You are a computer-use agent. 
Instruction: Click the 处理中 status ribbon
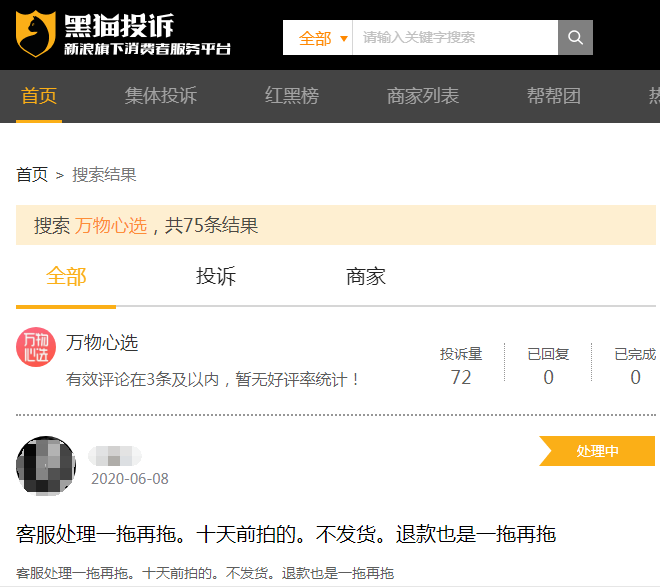click(598, 451)
